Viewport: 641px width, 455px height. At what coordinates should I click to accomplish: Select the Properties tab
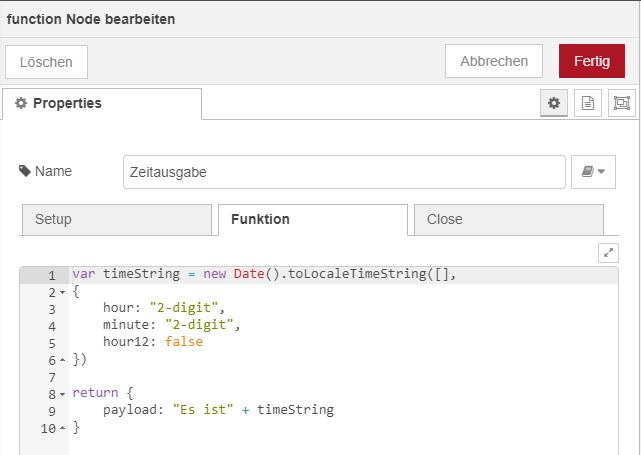coord(101,103)
